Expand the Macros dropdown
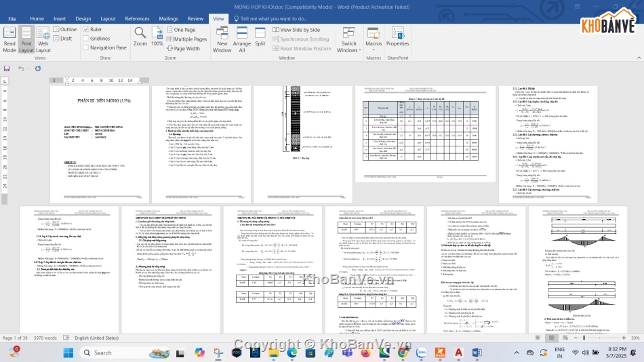 pyautogui.click(x=374, y=40)
